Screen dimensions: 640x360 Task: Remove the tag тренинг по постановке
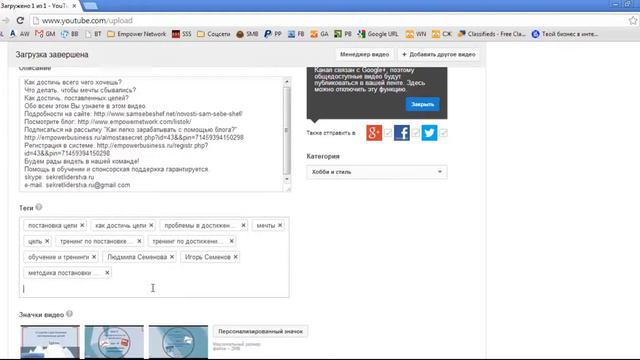(139, 241)
